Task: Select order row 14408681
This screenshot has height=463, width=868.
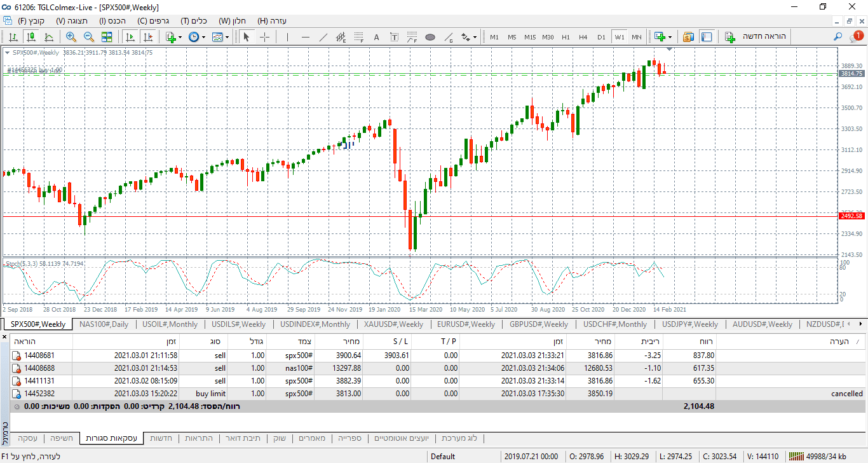Action: coord(437,356)
